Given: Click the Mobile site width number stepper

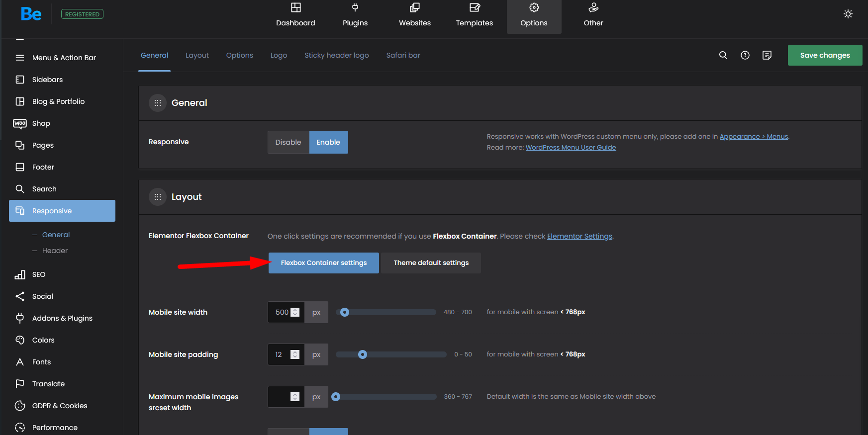Looking at the screenshot, I should coord(295,312).
